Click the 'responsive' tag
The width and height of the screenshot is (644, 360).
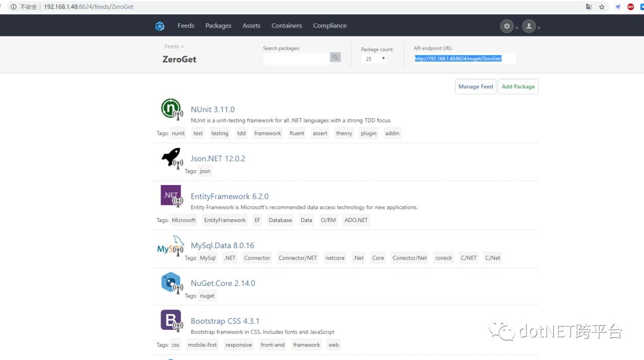[239, 345]
